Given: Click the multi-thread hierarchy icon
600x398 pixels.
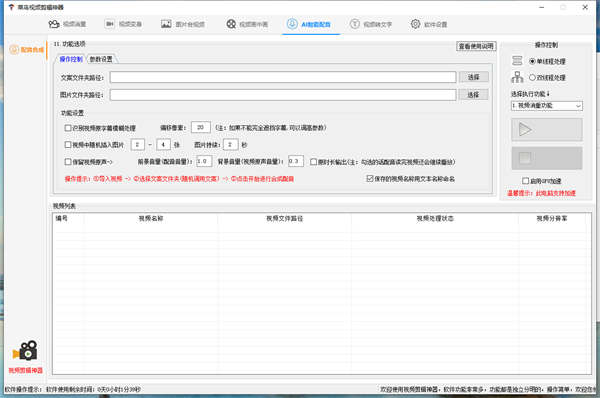Looking at the screenshot, I should (517, 77).
